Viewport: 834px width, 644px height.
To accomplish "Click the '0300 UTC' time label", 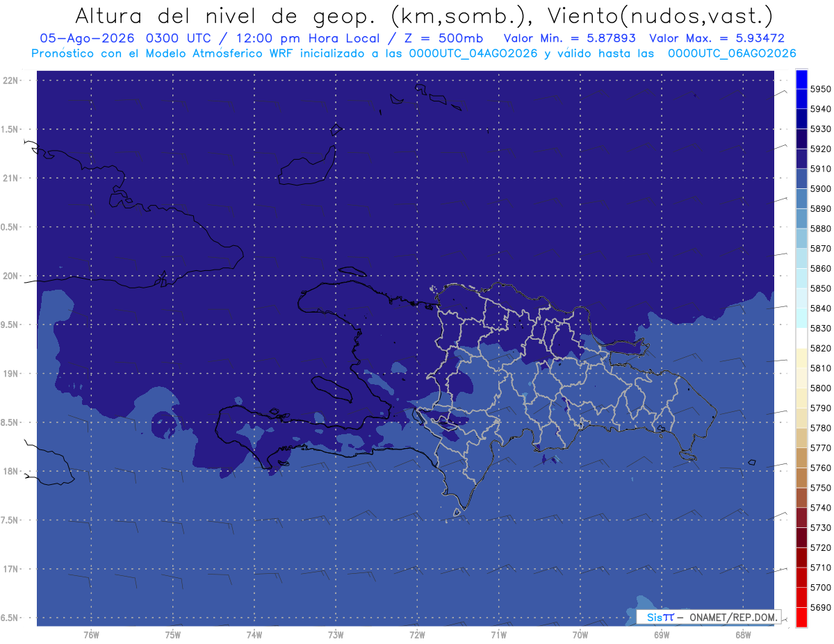I will coord(180,38).
